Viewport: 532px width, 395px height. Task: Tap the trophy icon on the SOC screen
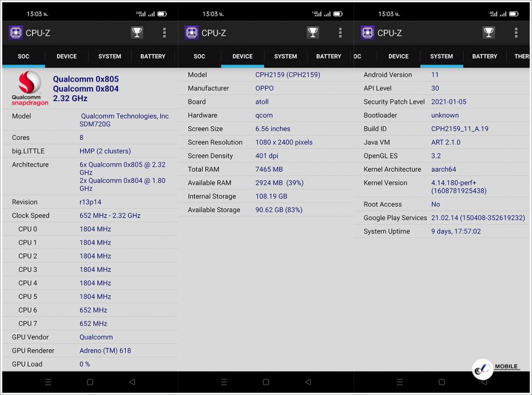137,33
